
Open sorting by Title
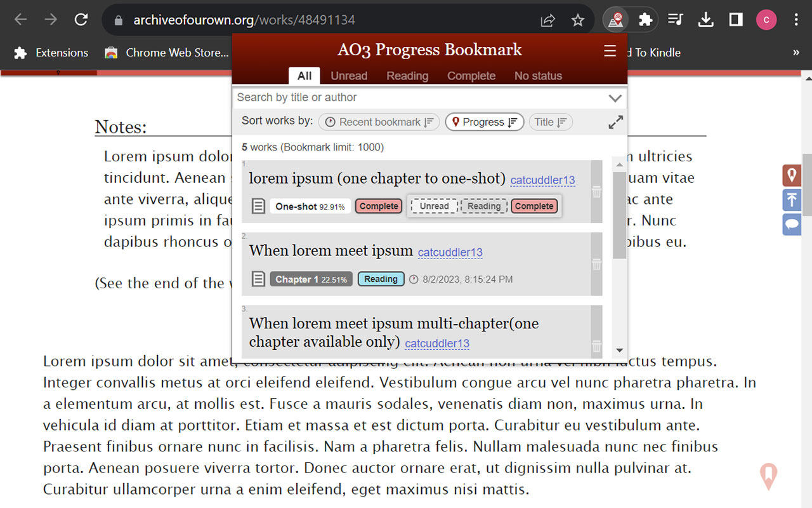[551, 122]
